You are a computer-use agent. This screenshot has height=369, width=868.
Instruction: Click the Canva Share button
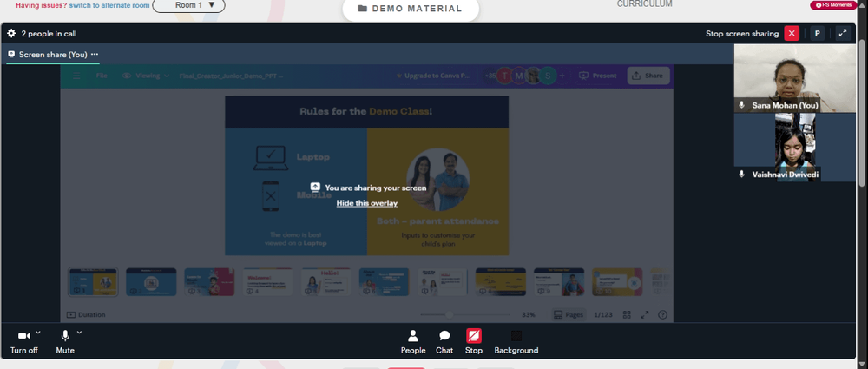648,76
